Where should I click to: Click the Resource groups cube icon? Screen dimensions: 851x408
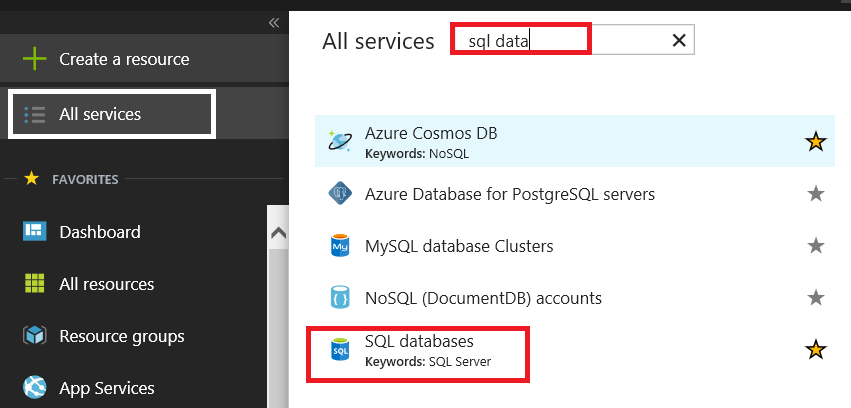coord(35,336)
